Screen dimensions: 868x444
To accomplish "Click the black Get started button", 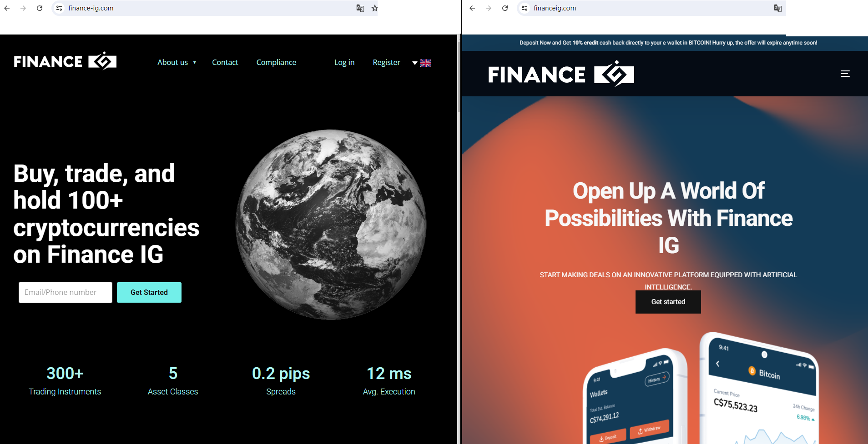I will click(x=668, y=302).
